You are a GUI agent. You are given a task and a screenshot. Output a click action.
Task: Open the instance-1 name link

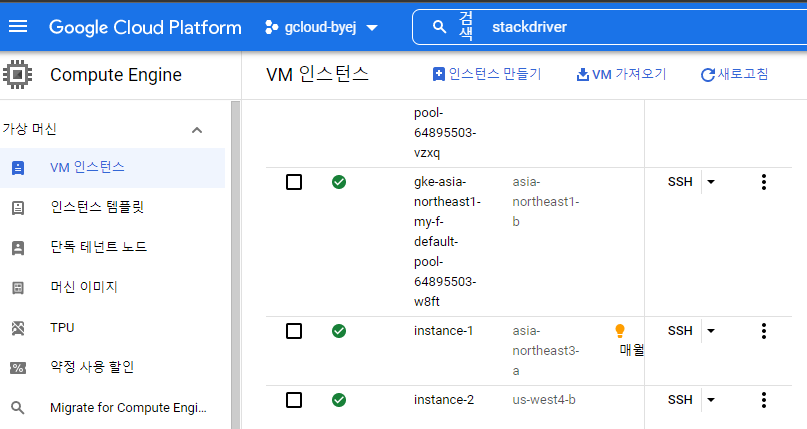click(443, 331)
